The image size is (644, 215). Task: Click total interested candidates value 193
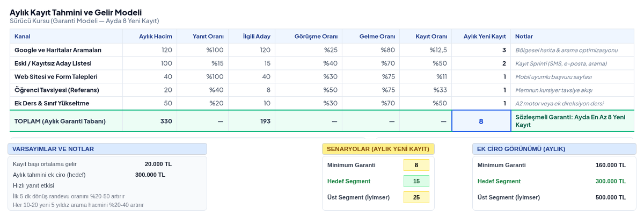[x=265, y=121]
